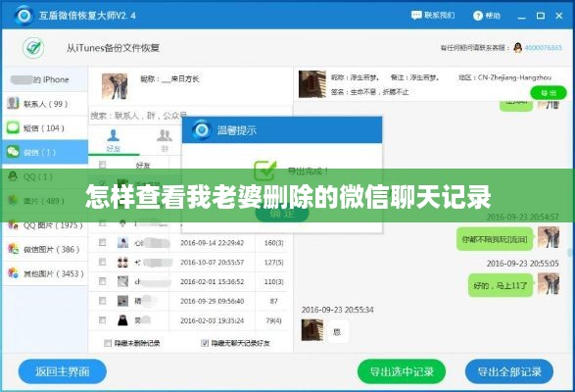Click 导出选中记录 button

(402, 371)
